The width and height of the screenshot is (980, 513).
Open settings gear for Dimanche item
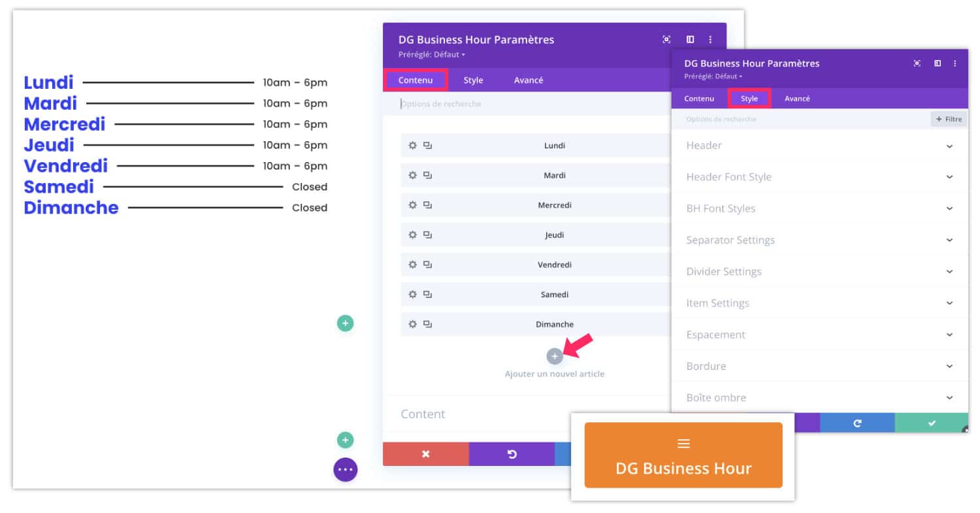coord(412,324)
